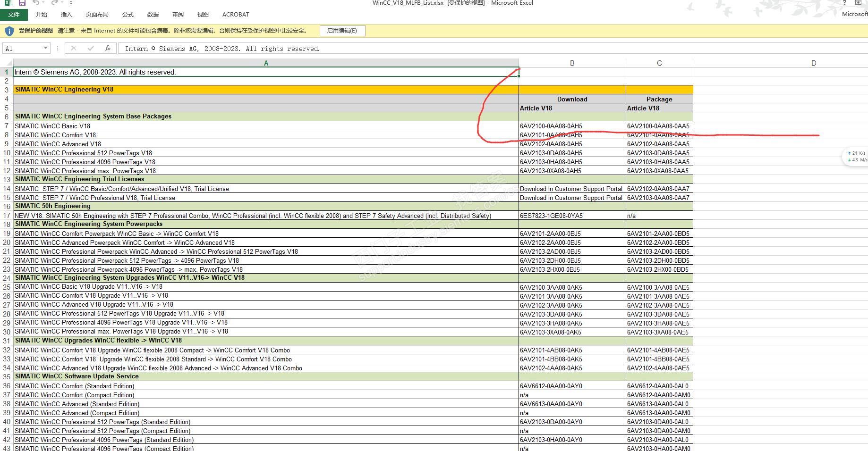The width and height of the screenshot is (868, 451).
Task: Click the Excel application icon in title bar
Action: point(9,2)
